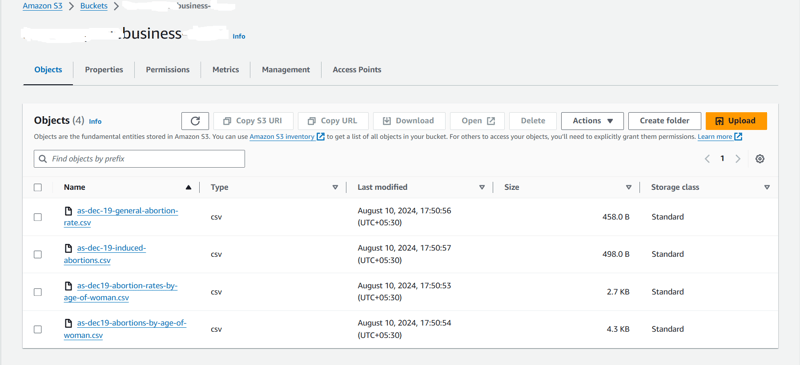Open as-dec-19-induced-abortions.csv object link
Viewport: 800px width, 365px height.
(x=105, y=254)
